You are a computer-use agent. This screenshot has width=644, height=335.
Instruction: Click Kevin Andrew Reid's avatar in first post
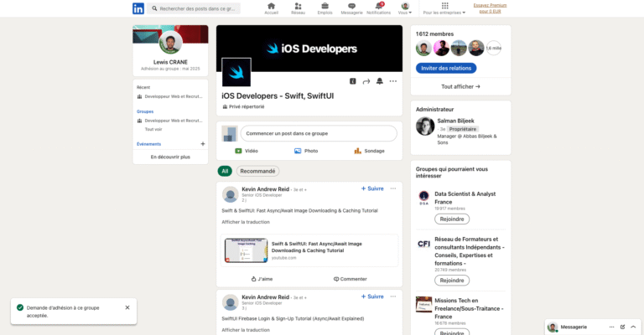(231, 194)
